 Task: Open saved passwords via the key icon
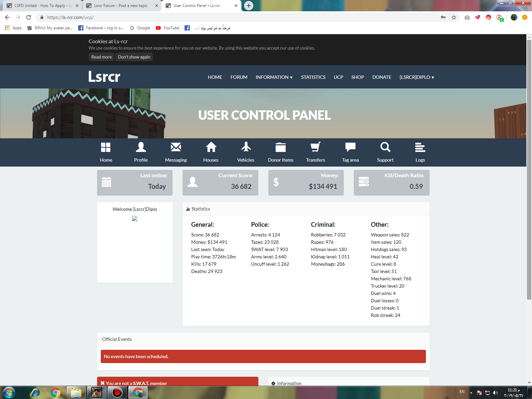click(x=443, y=17)
